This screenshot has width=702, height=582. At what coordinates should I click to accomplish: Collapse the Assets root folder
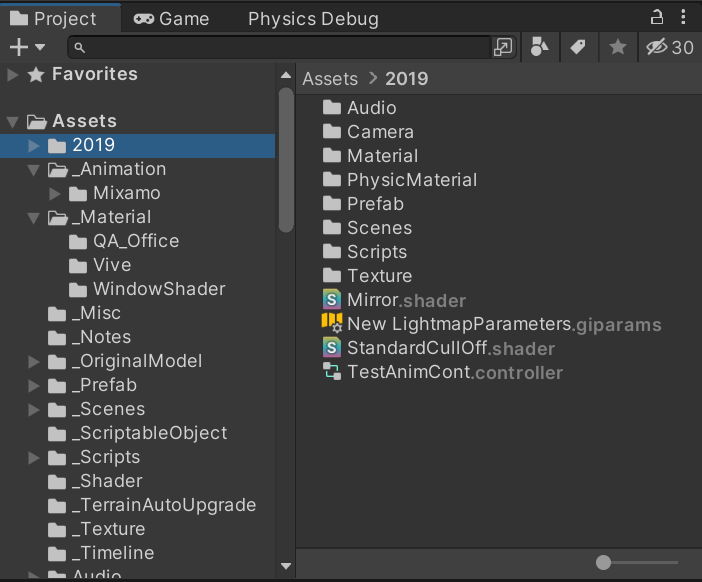[13, 121]
